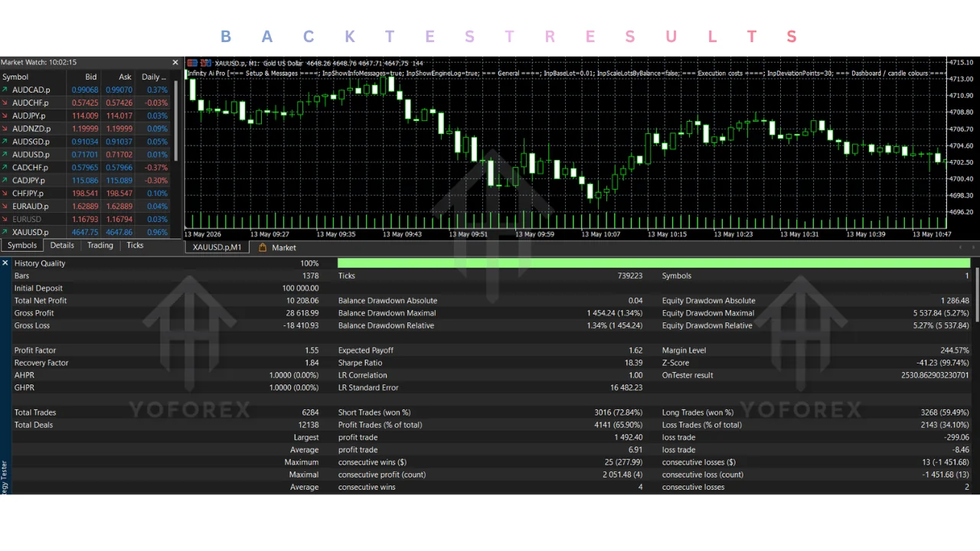
Task: Click the Market Watch vertical scrollbar
Action: tap(177, 121)
